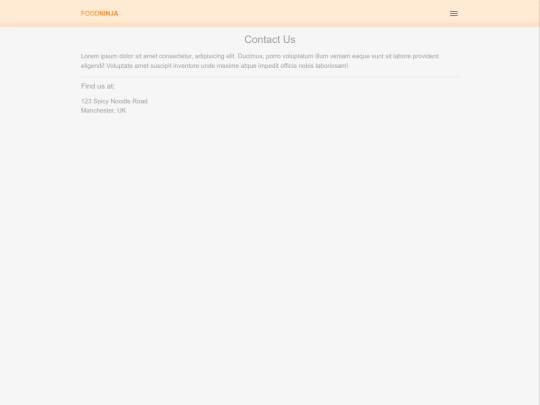Click the word Contact in the heading
The height and width of the screenshot is (405, 540).
tap(262, 40)
